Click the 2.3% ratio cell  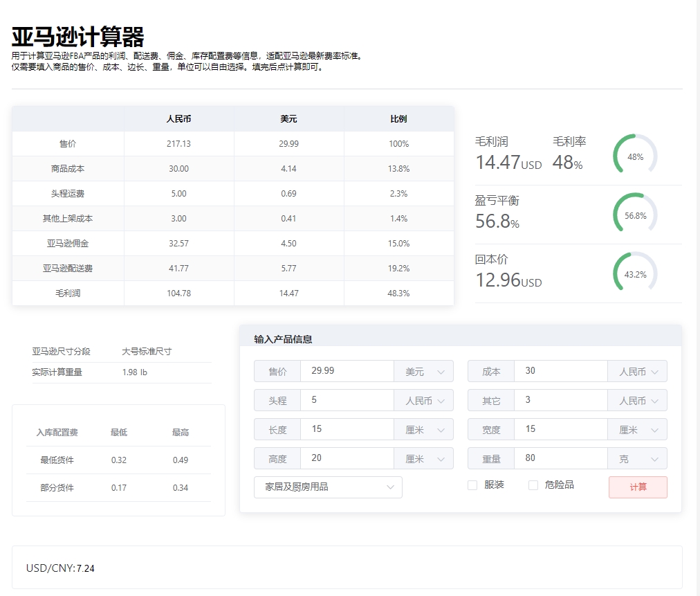(398, 194)
